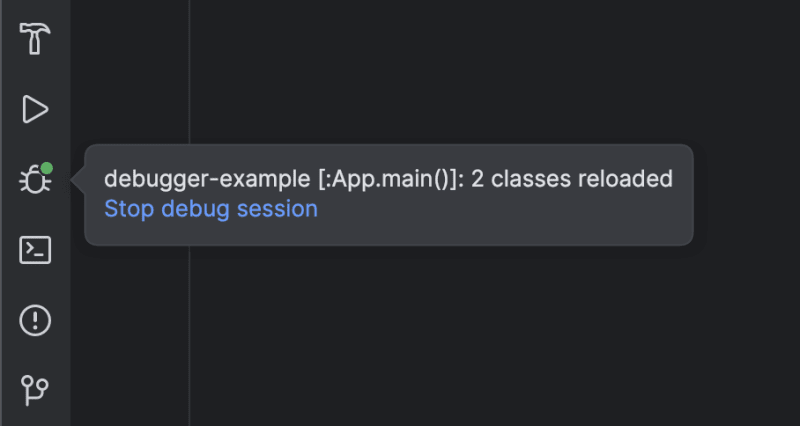Open the Run tool window
This screenshot has width=800, height=426.
(35, 109)
